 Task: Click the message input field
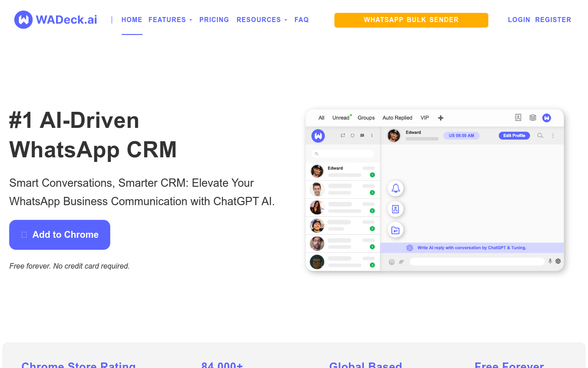(x=477, y=262)
